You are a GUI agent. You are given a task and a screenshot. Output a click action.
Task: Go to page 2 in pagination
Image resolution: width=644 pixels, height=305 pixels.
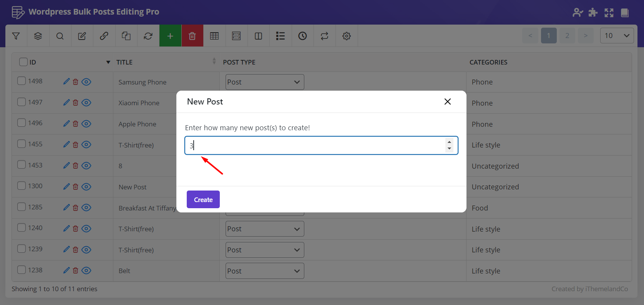567,36
